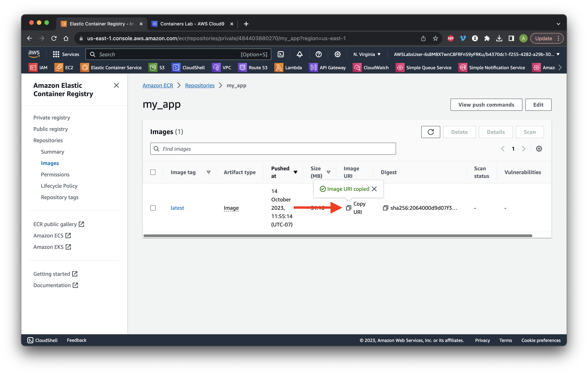
Task: Click View push commands button
Action: pos(486,104)
